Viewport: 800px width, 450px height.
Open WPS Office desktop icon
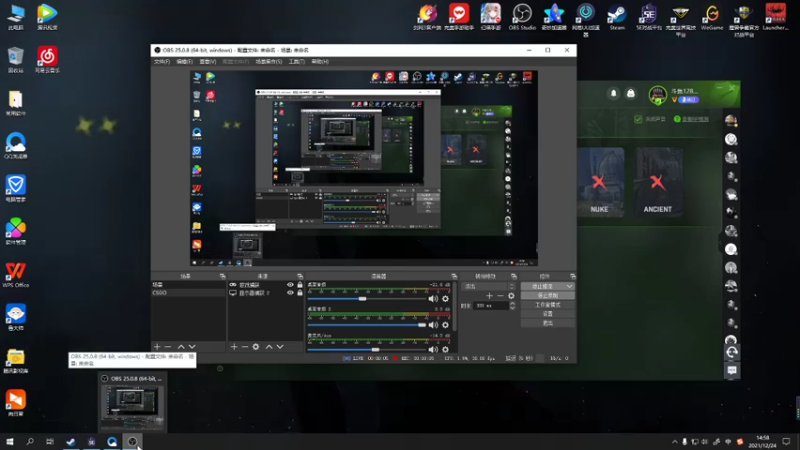tap(15, 274)
